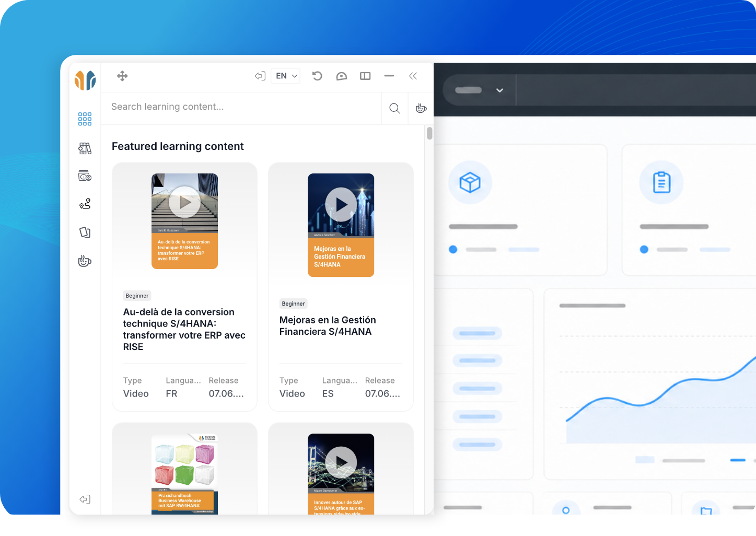Click the coffee cup icon in the left sidebar
The height and width of the screenshot is (536, 756).
click(85, 261)
